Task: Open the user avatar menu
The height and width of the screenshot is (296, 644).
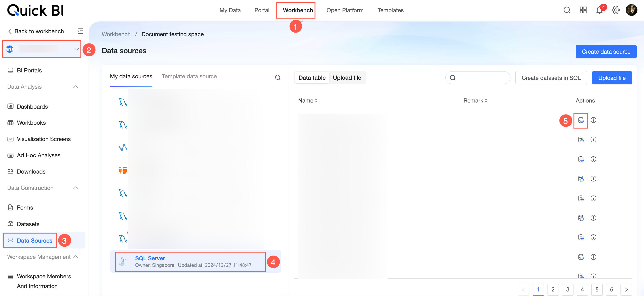Action: tap(632, 10)
